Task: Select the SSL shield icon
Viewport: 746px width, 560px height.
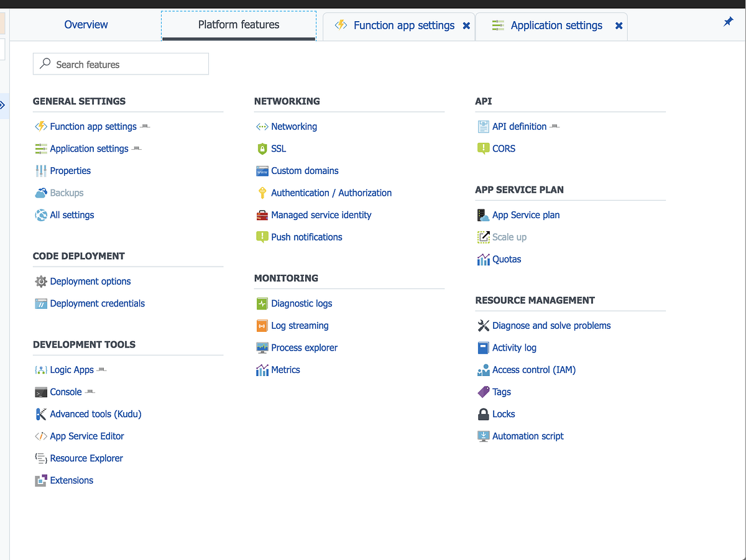Action: [261, 149]
